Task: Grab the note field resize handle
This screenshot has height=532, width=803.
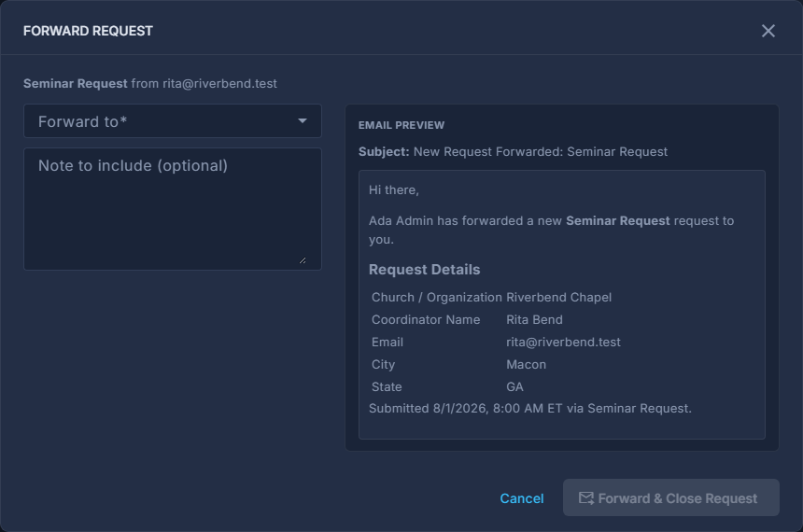Action: [x=303, y=260]
